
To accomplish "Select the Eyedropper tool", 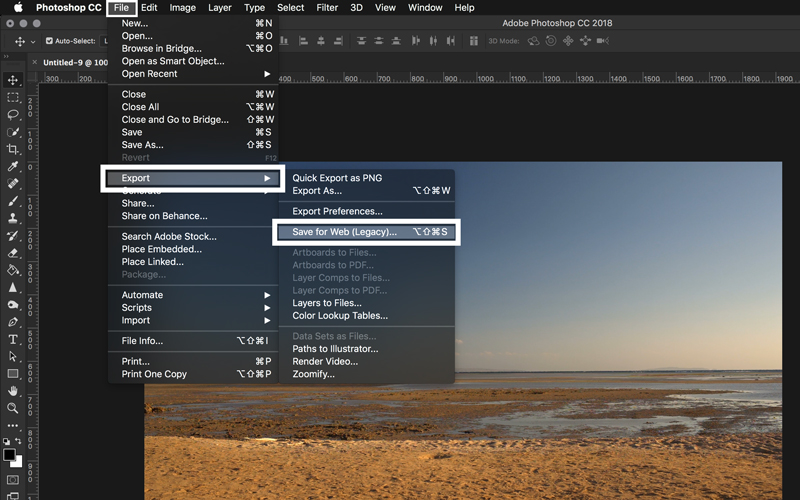I will (13, 166).
